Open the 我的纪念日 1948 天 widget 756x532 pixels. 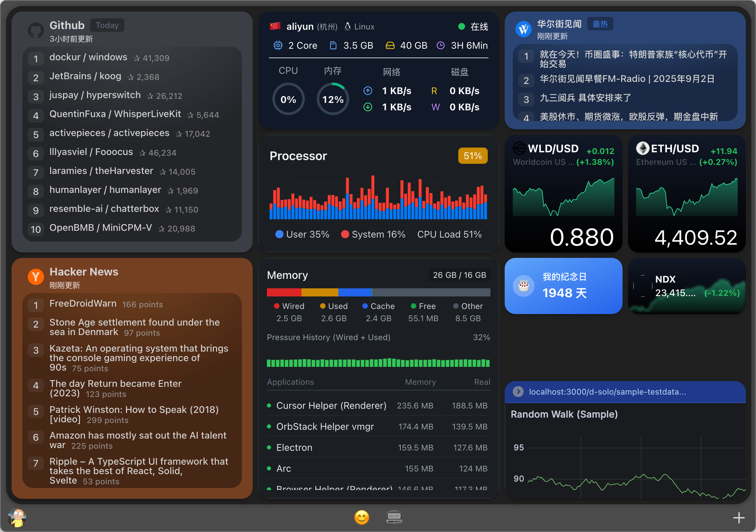pyautogui.click(x=564, y=286)
